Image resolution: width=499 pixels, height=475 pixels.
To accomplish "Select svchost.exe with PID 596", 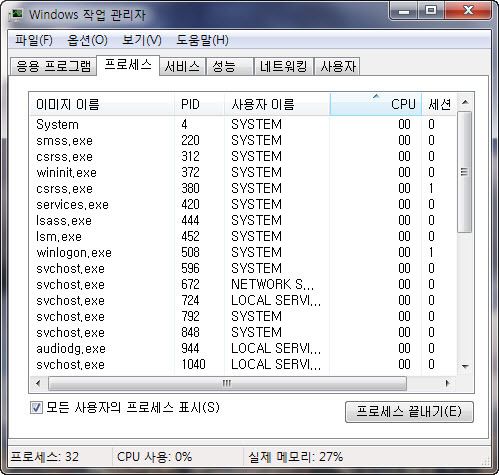I will click(243, 268).
